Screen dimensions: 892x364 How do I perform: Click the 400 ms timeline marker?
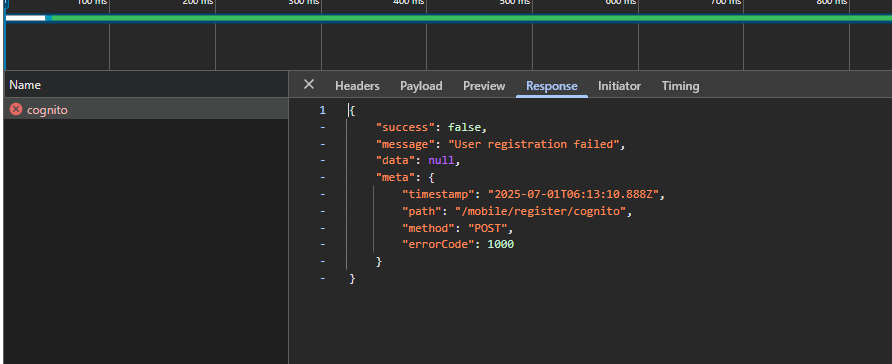pyautogui.click(x=409, y=2)
